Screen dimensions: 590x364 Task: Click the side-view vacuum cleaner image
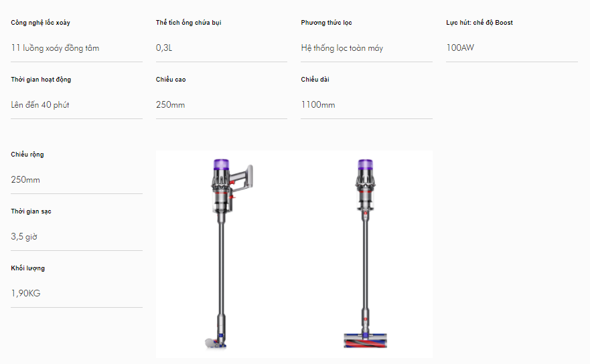coord(229,254)
